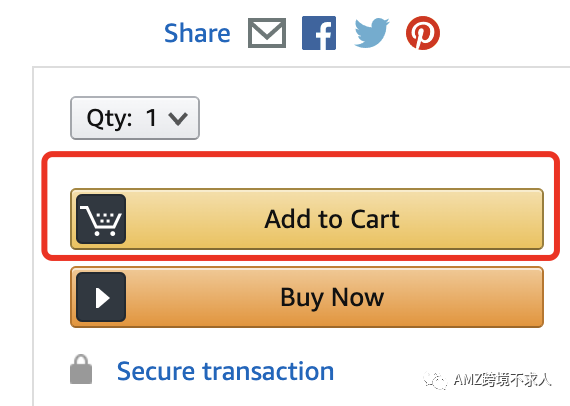570x406 pixels.
Task: Click the Qty: label text
Action: point(109,118)
